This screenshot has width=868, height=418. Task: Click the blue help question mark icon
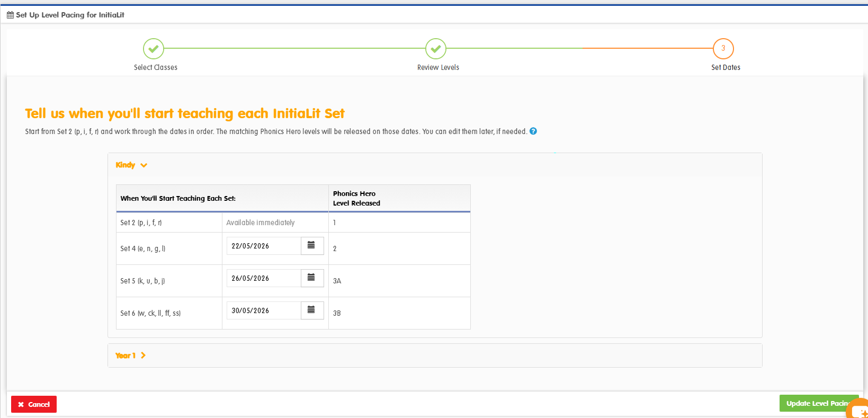coord(533,131)
